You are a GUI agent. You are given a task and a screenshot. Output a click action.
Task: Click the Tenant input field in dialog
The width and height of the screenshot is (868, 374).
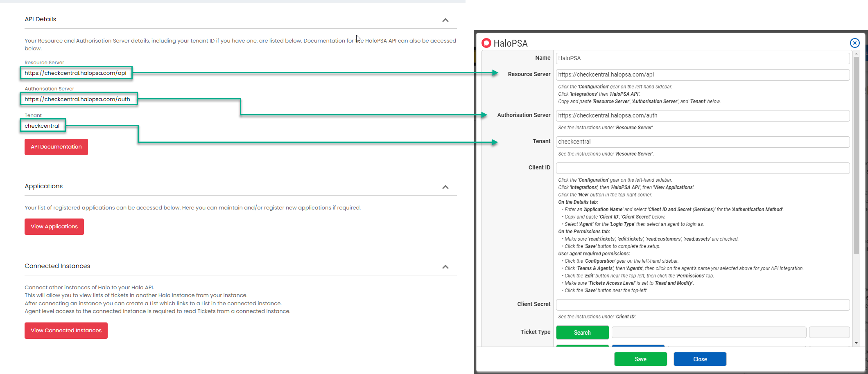click(x=703, y=142)
